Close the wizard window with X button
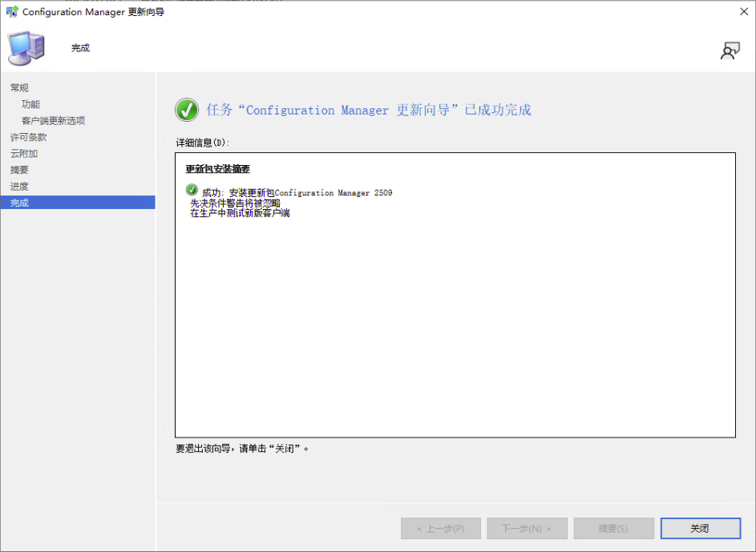756x552 pixels. (744, 11)
